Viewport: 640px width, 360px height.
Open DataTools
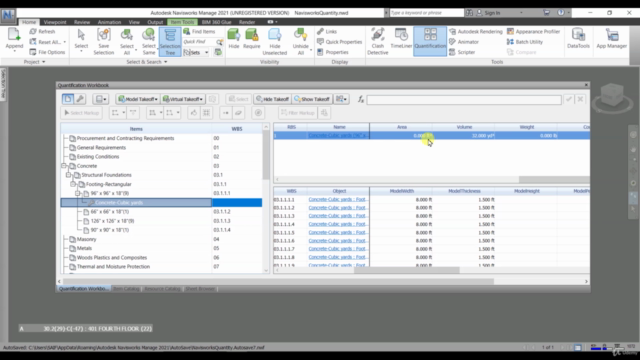pyautogui.click(x=578, y=39)
